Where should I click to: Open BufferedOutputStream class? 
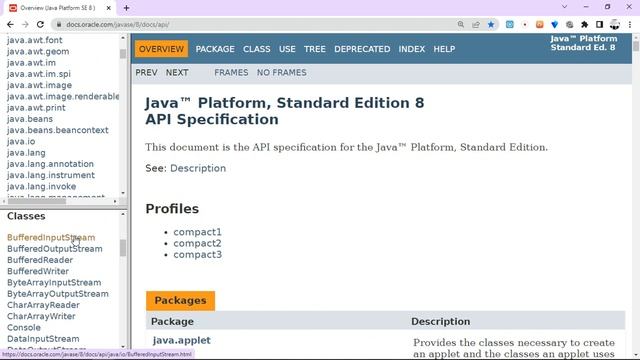pyautogui.click(x=55, y=249)
